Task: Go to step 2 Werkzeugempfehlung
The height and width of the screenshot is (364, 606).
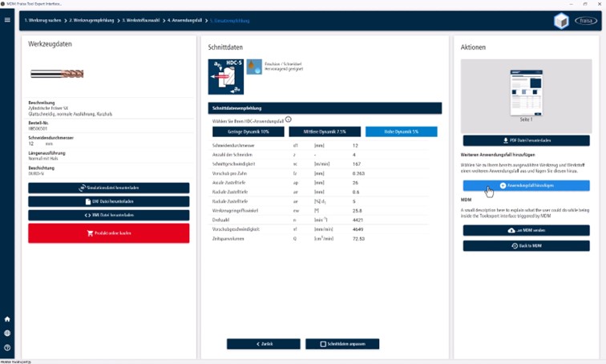Action: click(91, 21)
